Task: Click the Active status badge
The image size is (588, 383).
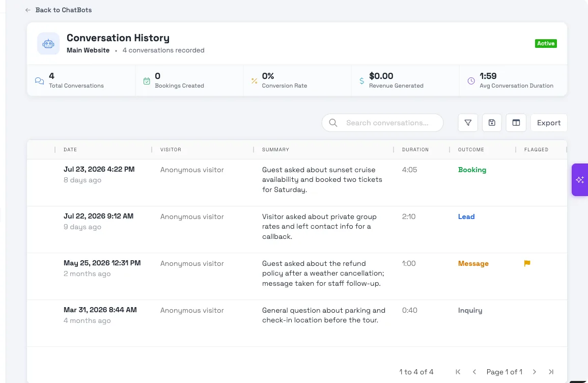Action: tap(546, 43)
